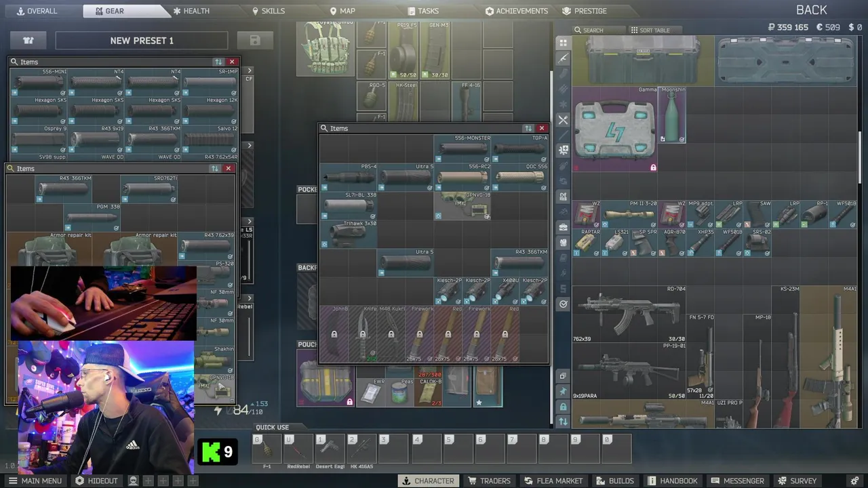Select the SR-1MP suppressor item
Image resolution: width=868 pixels, height=488 pixels.
tap(210, 81)
